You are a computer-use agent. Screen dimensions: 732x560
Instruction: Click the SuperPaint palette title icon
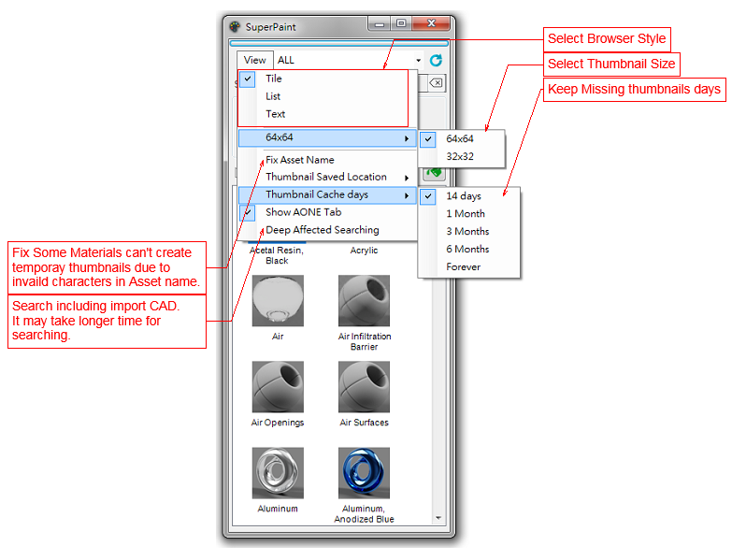click(x=235, y=26)
